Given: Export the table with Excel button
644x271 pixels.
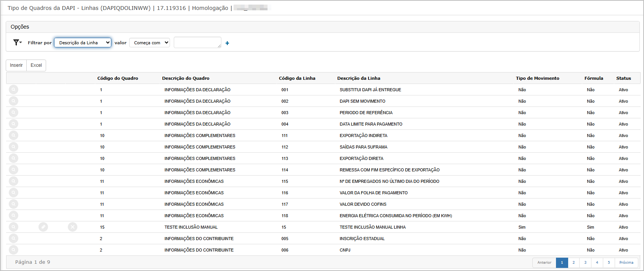Looking at the screenshot, I should pyautogui.click(x=36, y=65).
